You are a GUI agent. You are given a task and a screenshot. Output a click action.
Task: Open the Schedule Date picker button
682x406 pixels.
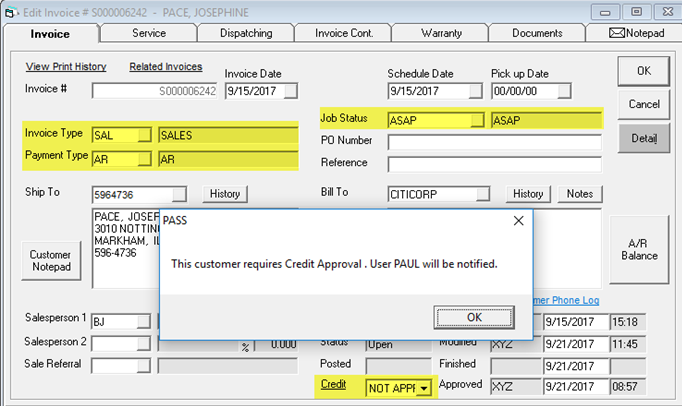(x=475, y=91)
